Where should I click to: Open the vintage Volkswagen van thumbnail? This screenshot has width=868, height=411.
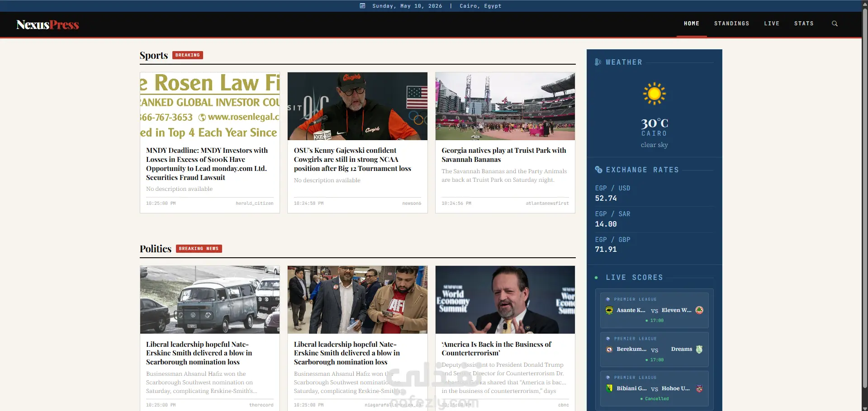point(210,300)
